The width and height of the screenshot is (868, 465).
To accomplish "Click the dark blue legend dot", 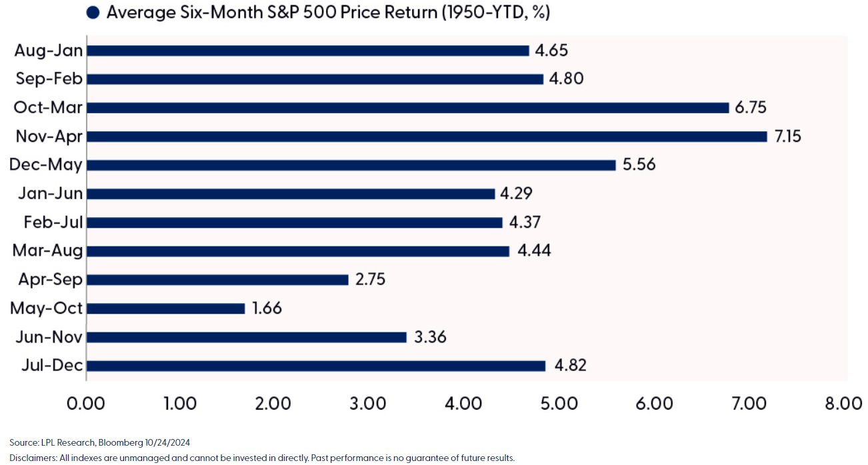I will tap(94, 13).
